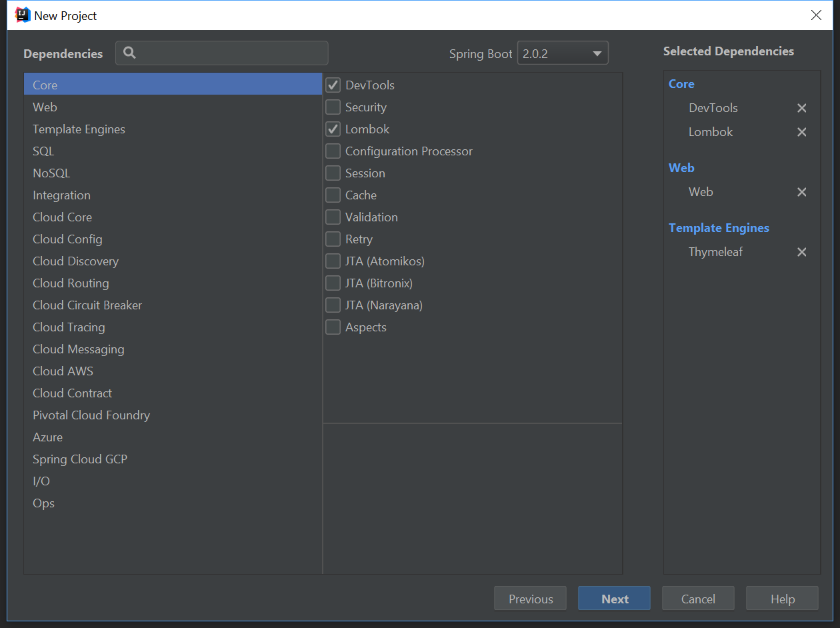Select Cloud Messaging category

[173, 349]
